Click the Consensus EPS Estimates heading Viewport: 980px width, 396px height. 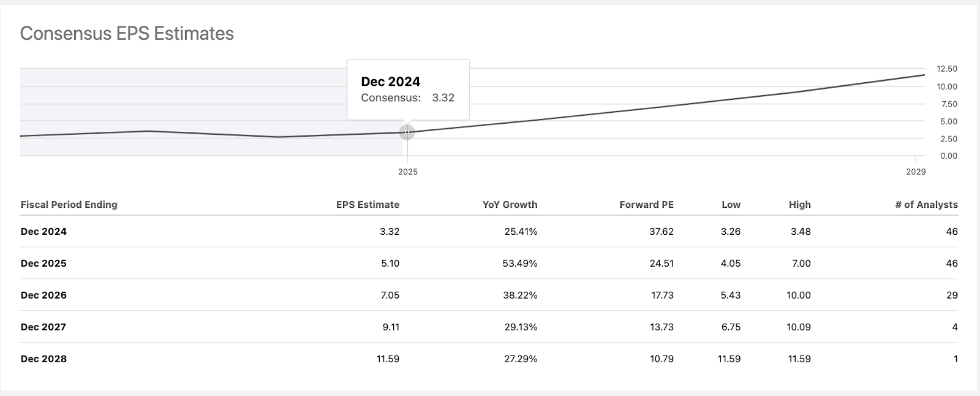click(127, 34)
